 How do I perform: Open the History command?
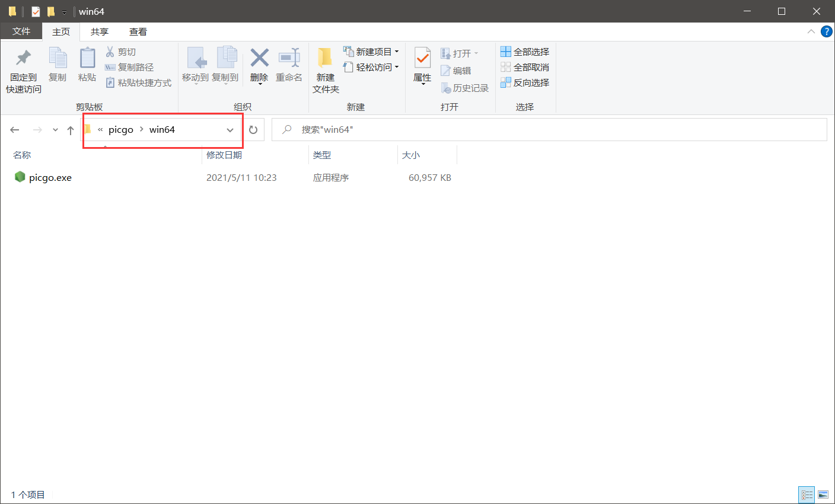tap(465, 88)
